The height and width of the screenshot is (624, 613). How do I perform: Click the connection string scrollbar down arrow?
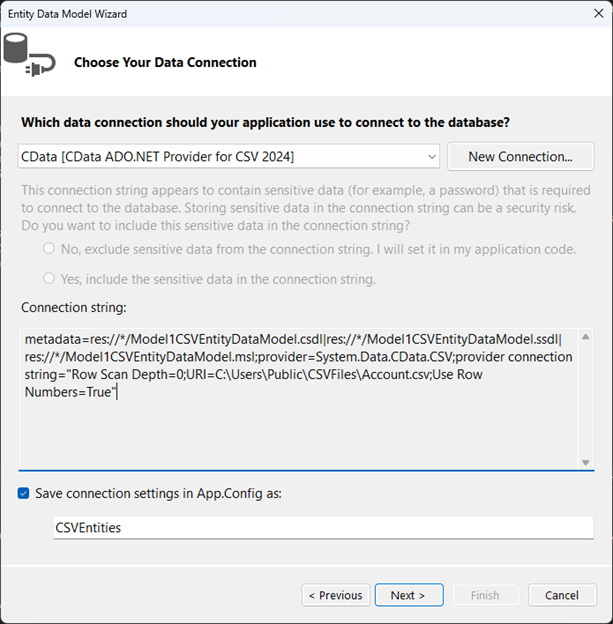click(586, 461)
